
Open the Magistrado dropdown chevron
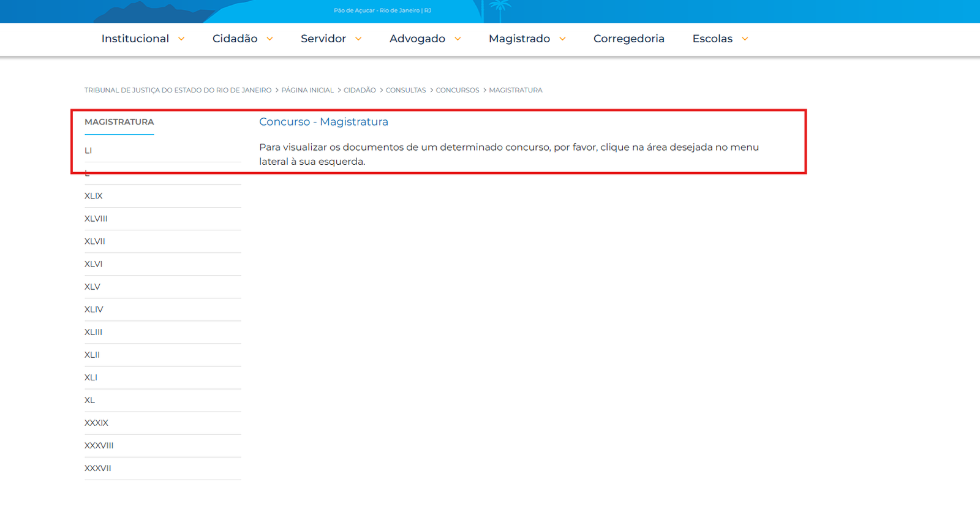coord(562,39)
